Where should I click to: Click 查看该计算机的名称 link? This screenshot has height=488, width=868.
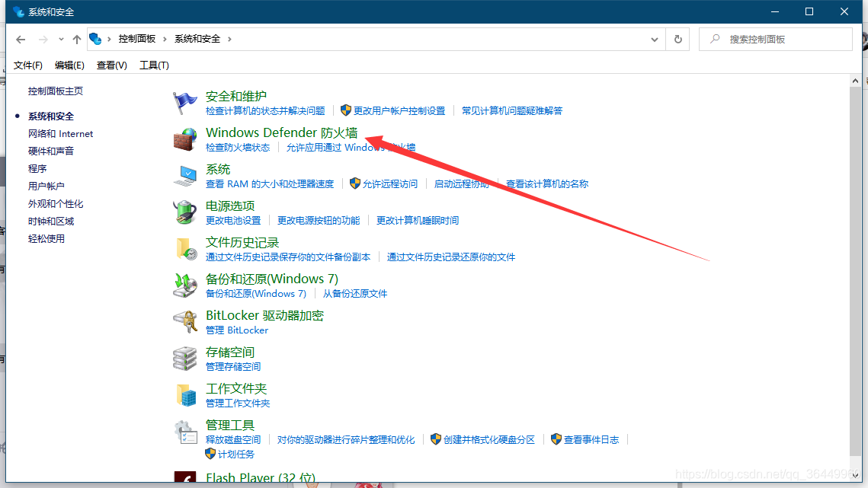click(547, 183)
